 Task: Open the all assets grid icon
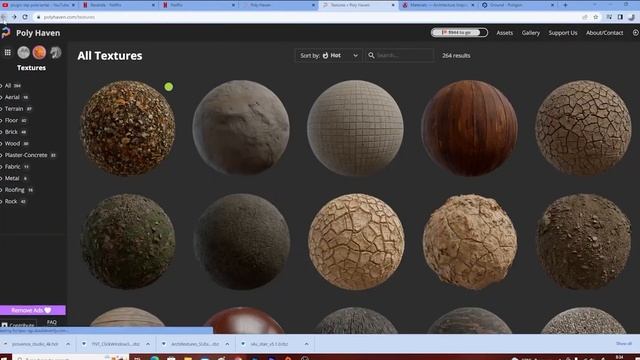point(7,52)
